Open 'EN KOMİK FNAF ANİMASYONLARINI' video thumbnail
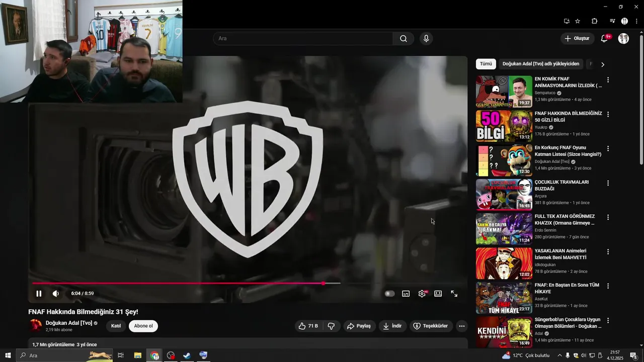The image size is (644, 362). pos(504,92)
